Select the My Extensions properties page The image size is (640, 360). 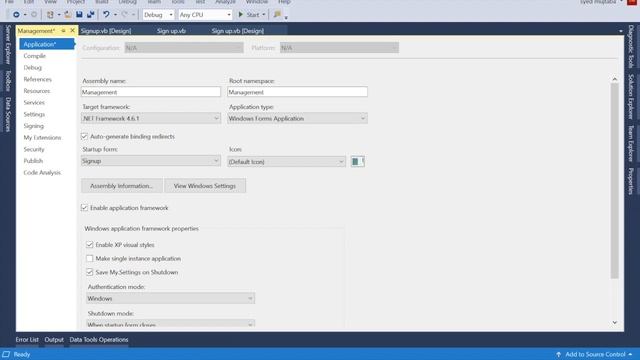point(42,138)
